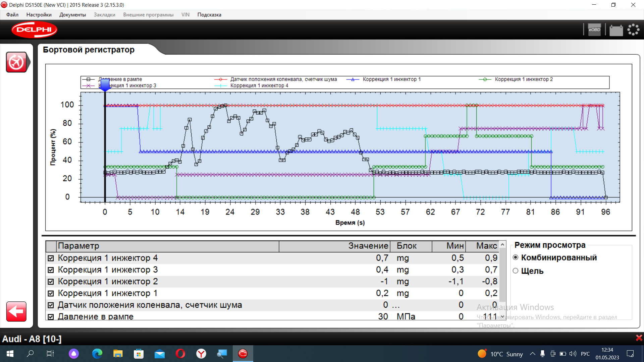Image resolution: width=644 pixels, height=362 pixels.
Task: Click the battery voltage icon in header
Action: coord(616,30)
